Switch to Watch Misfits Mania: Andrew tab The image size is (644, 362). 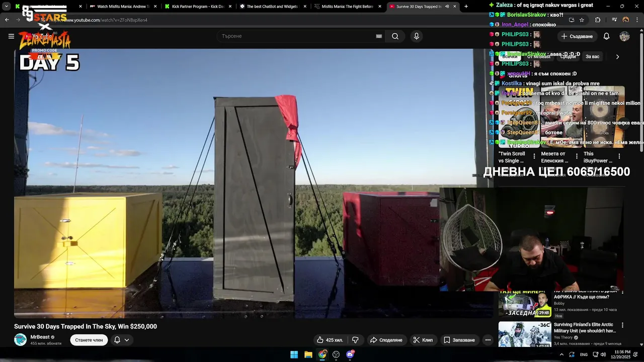(x=123, y=7)
